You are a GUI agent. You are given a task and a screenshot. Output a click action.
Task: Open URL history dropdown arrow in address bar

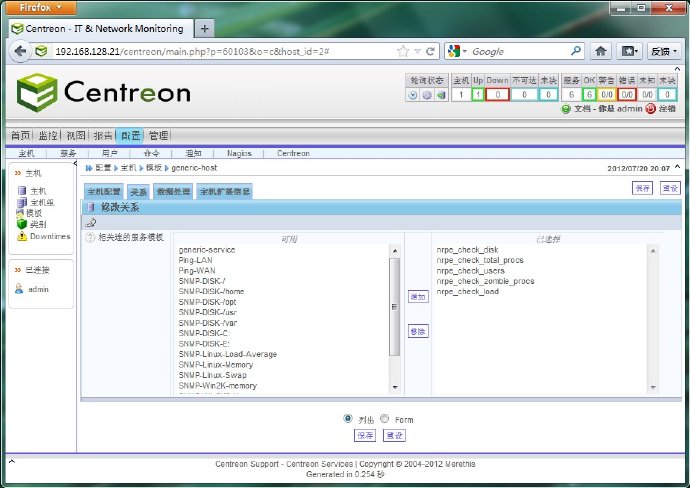point(418,52)
